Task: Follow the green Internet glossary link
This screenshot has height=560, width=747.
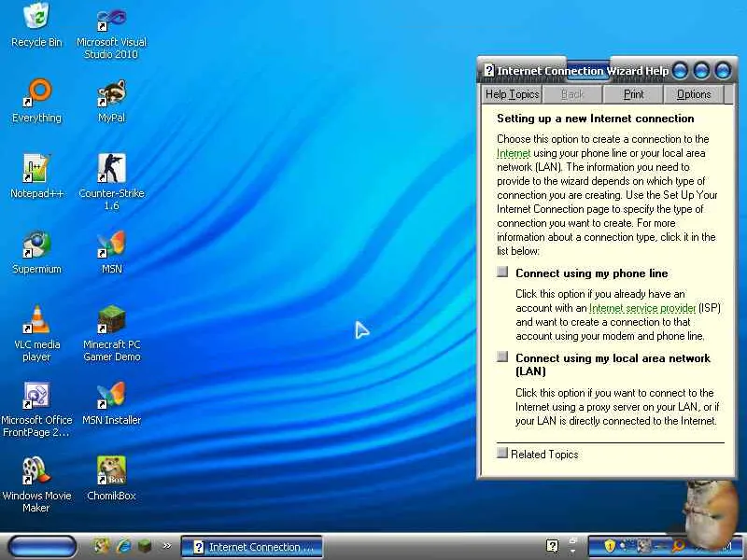Action: click(514, 153)
